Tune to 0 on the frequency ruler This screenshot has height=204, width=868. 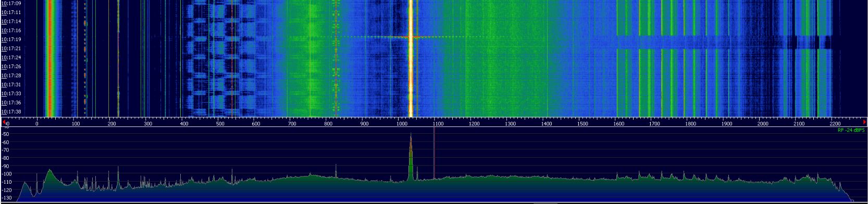pos(37,124)
